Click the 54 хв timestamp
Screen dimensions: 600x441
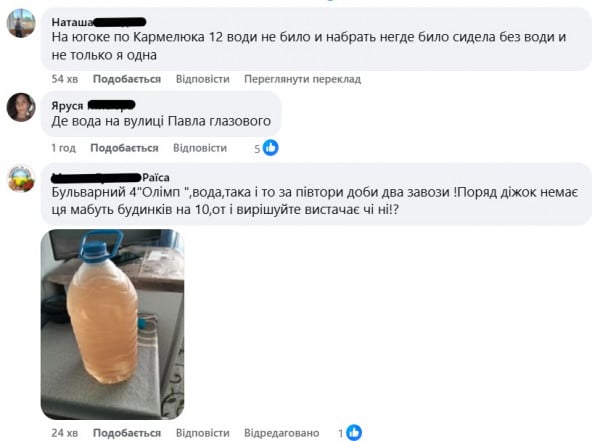pos(65,79)
